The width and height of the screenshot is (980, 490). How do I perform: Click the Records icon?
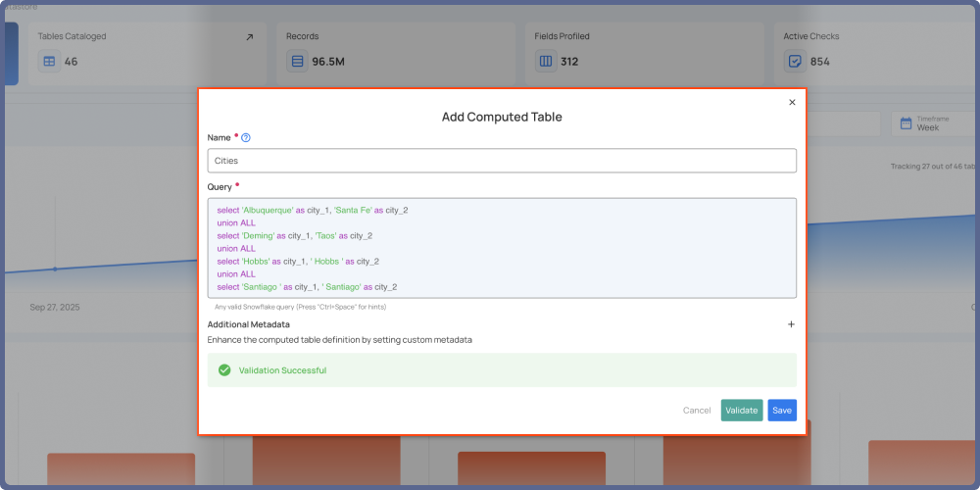point(297,61)
